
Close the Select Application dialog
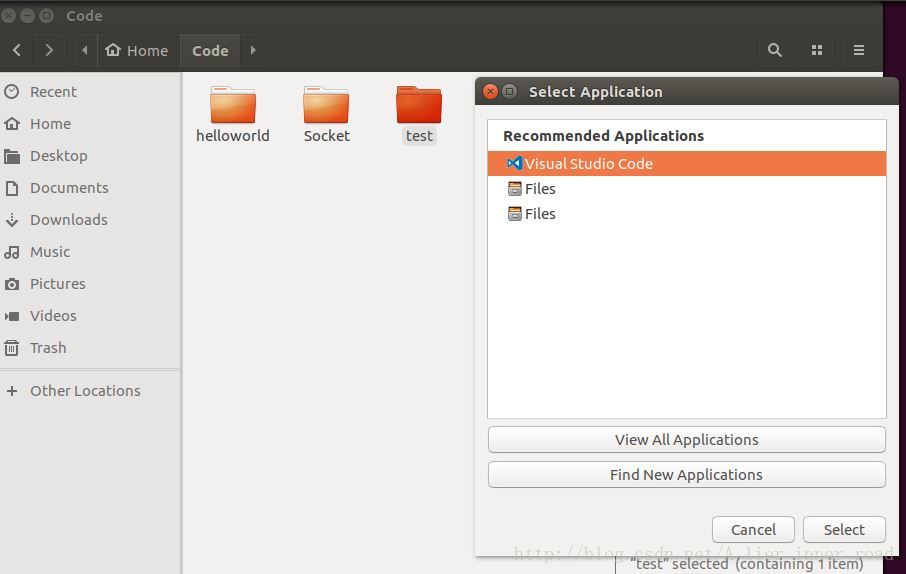pos(490,91)
